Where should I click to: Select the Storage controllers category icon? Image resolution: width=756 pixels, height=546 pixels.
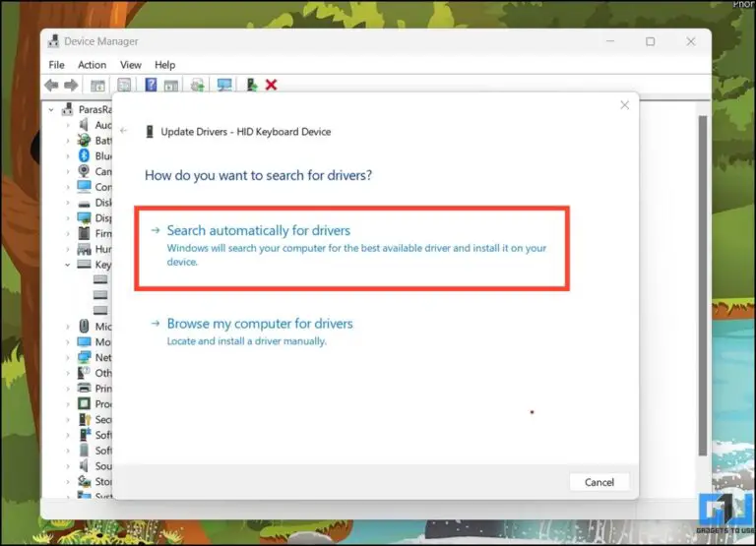[84, 481]
